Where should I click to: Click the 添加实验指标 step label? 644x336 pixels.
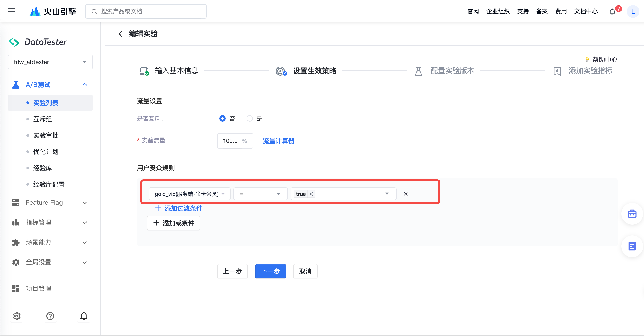coord(590,71)
